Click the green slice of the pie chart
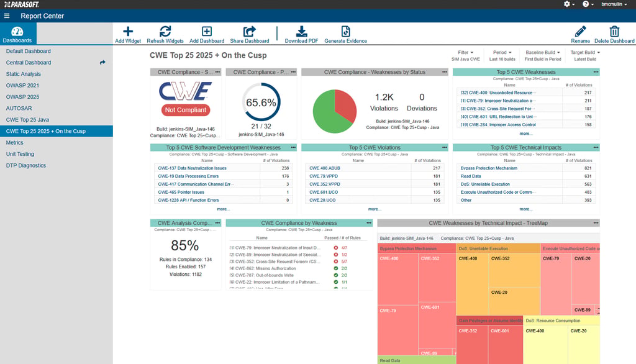The width and height of the screenshot is (636, 364). [327, 116]
